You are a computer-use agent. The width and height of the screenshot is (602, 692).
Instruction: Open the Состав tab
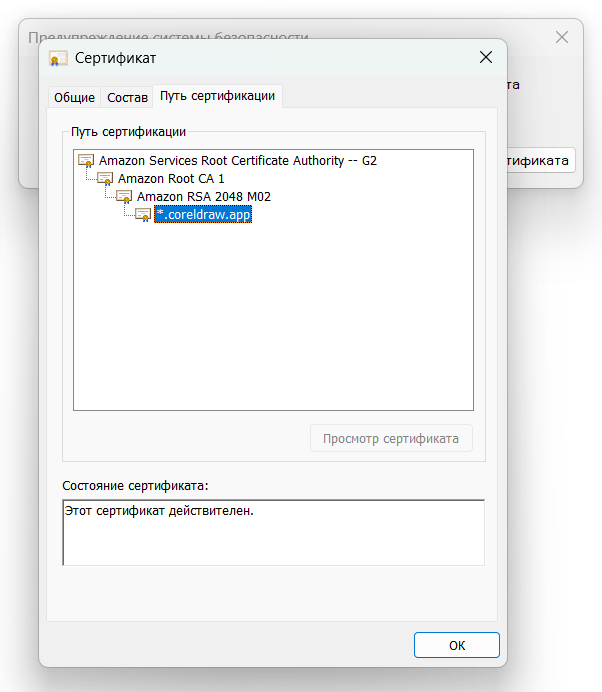127,97
